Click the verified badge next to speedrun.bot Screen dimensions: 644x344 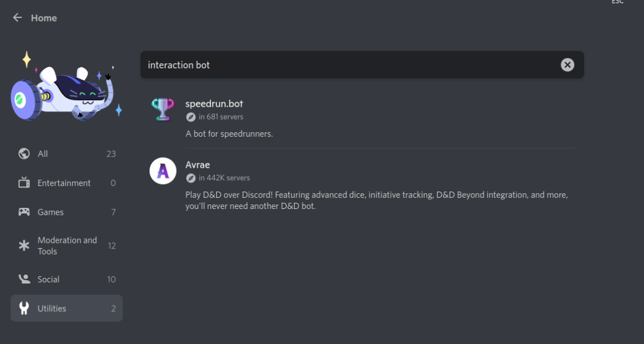tap(190, 116)
